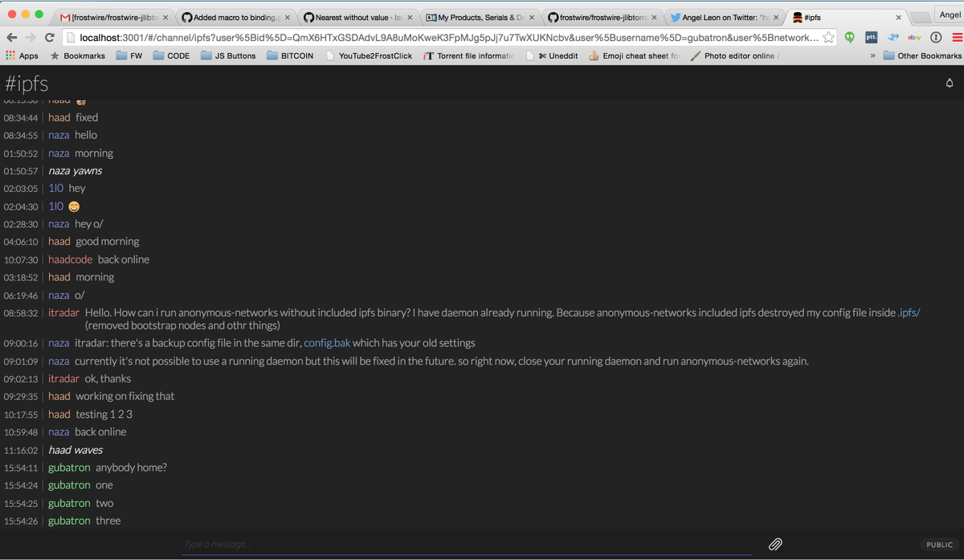The image size is (964, 560).
Task: Open the Apps bookmarks shortcut
Action: click(x=22, y=55)
